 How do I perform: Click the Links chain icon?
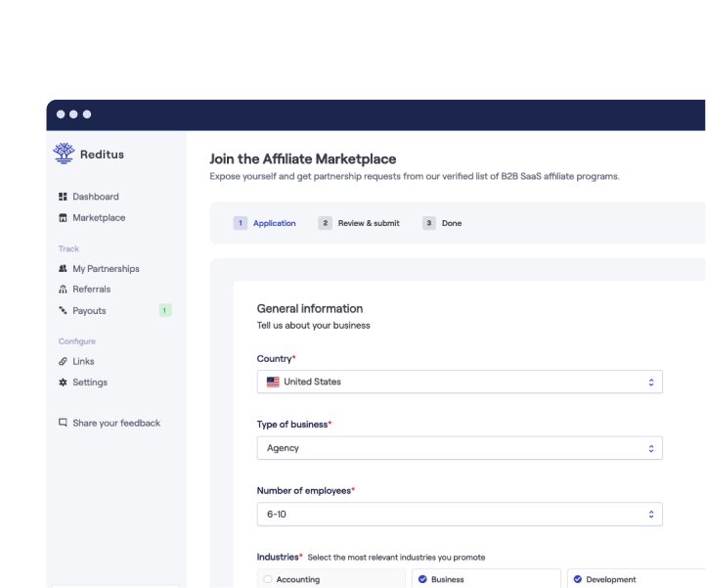click(x=64, y=362)
